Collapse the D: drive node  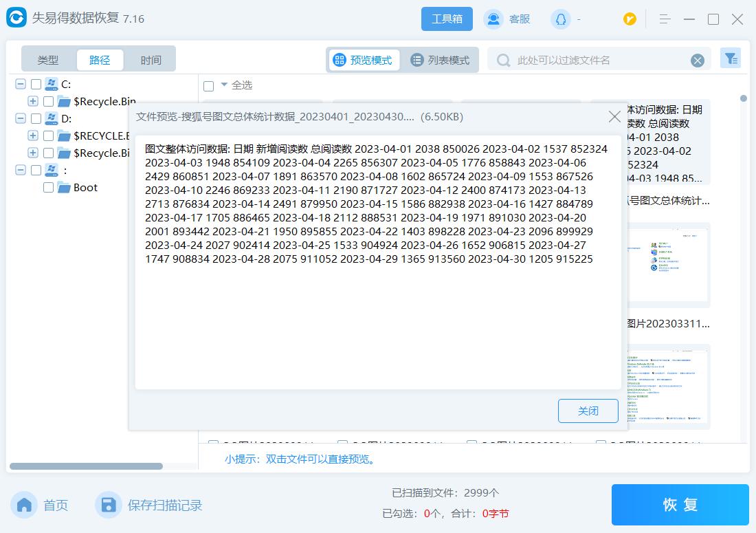point(20,118)
